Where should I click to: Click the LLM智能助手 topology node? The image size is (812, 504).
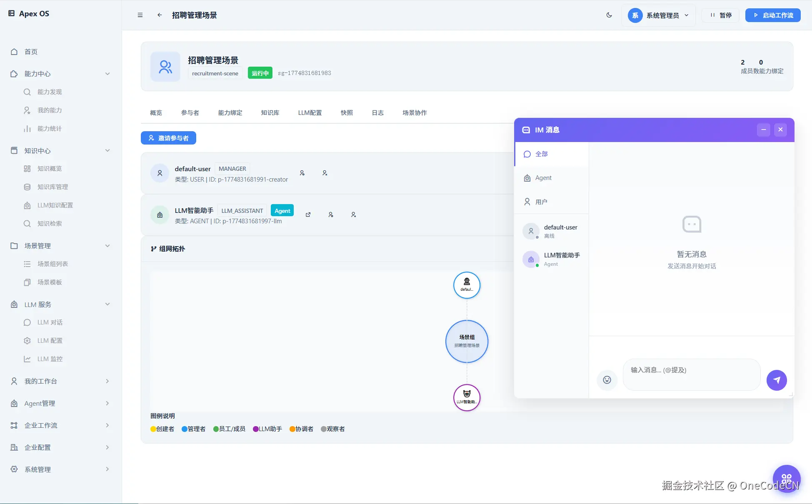[x=467, y=397]
